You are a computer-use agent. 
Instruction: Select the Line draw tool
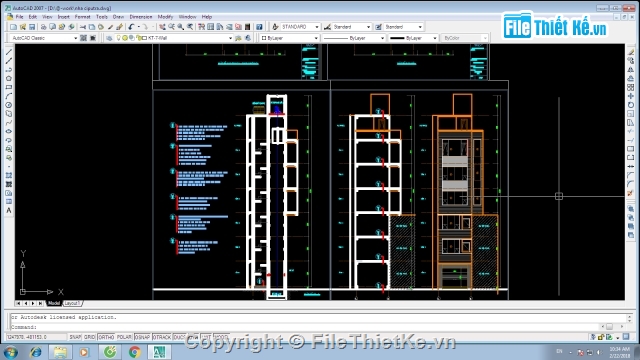click(x=9, y=52)
